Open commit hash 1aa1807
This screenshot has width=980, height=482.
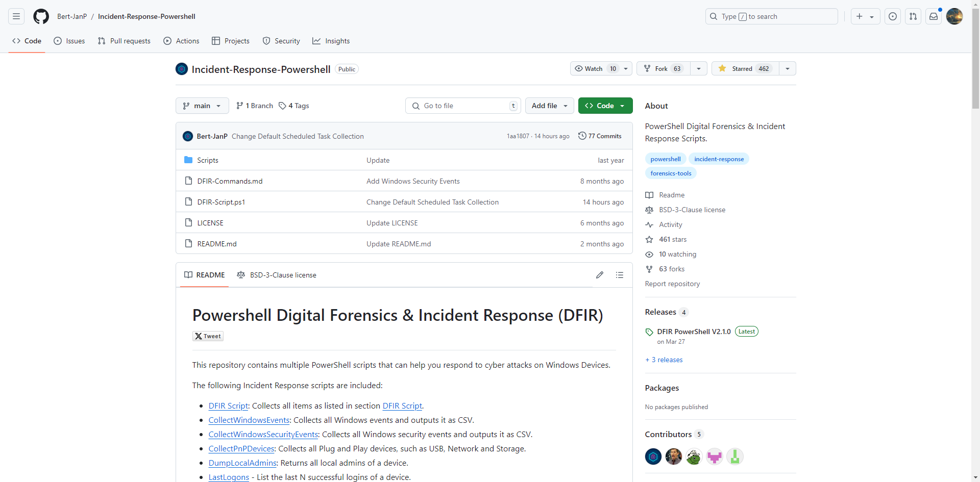pos(518,136)
